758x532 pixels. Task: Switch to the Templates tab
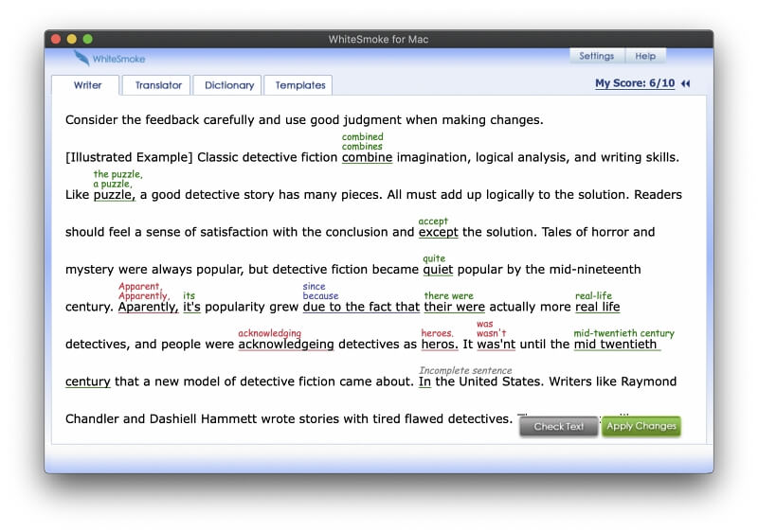tap(300, 85)
